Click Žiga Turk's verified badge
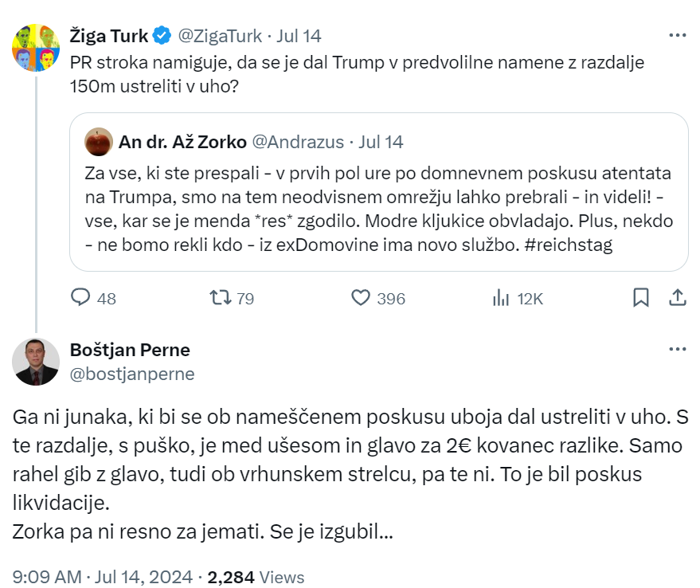This screenshot has width=700, height=588. pos(162,36)
